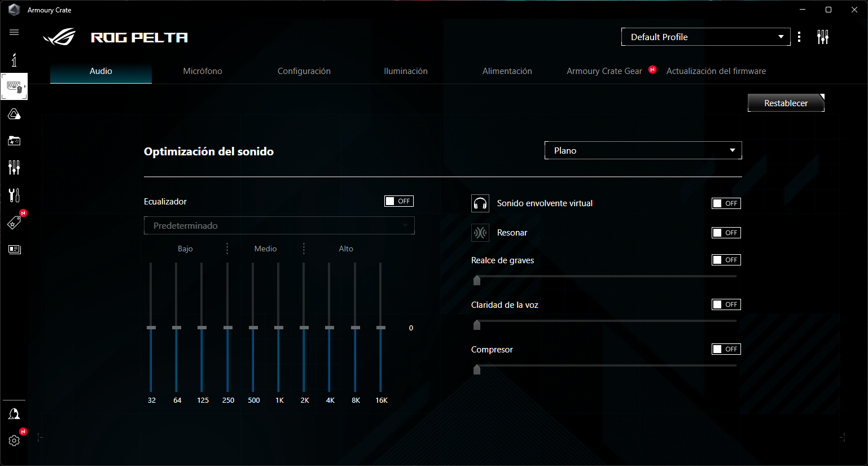Click the 1K equalizer slider
Image resolution: width=868 pixels, height=466 pixels.
[279, 328]
